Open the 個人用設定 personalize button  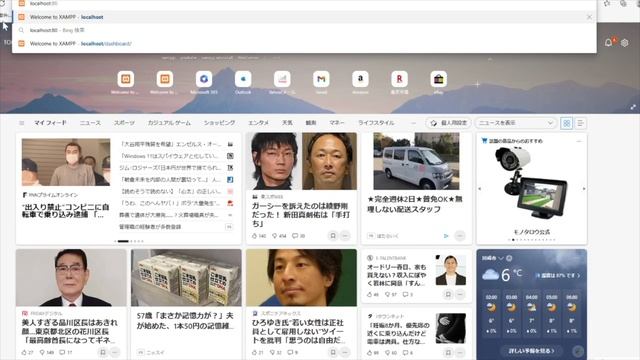[449, 123]
